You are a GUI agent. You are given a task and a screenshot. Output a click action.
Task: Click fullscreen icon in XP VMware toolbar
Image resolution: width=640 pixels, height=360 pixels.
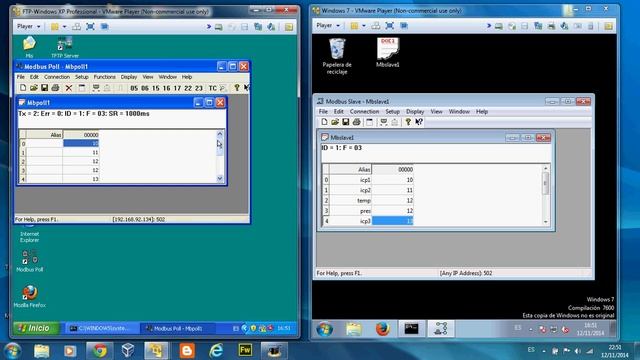coord(90,27)
